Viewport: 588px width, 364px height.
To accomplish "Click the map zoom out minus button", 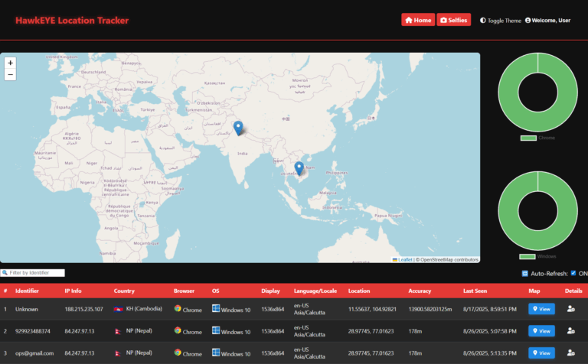I will pyautogui.click(x=11, y=75).
